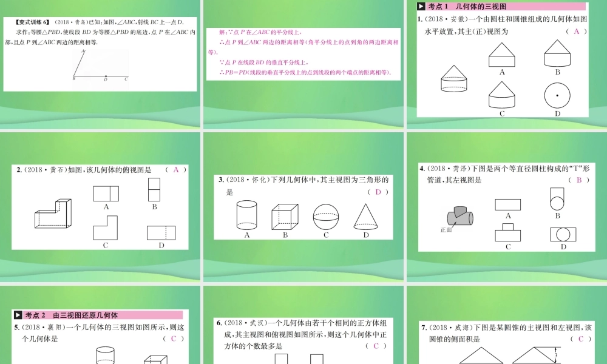The image size is (607, 364).
Task: Click question 5 text '(2018·襄阳)'
Action: [42, 327]
